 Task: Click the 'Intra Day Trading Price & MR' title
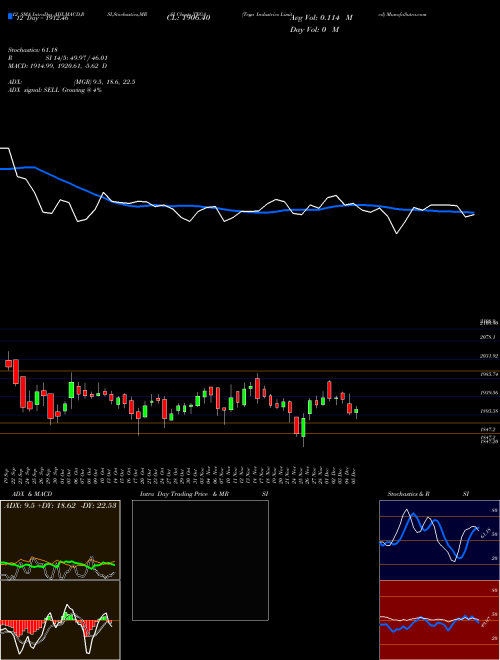point(184,494)
